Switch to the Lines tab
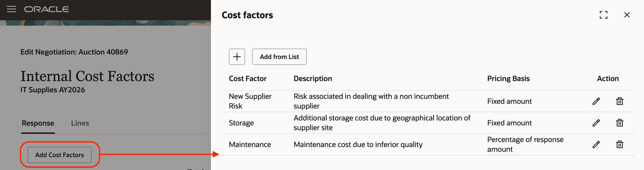 80,123
